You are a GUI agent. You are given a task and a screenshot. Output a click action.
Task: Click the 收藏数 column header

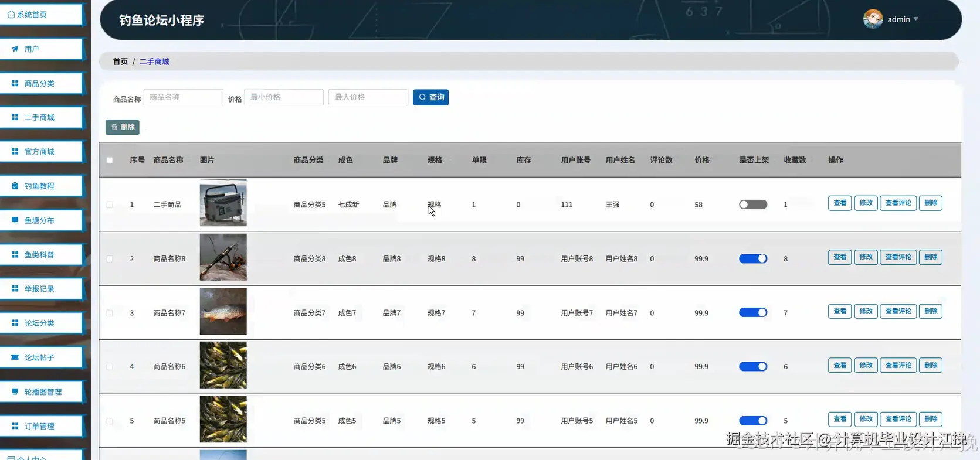[x=795, y=160]
